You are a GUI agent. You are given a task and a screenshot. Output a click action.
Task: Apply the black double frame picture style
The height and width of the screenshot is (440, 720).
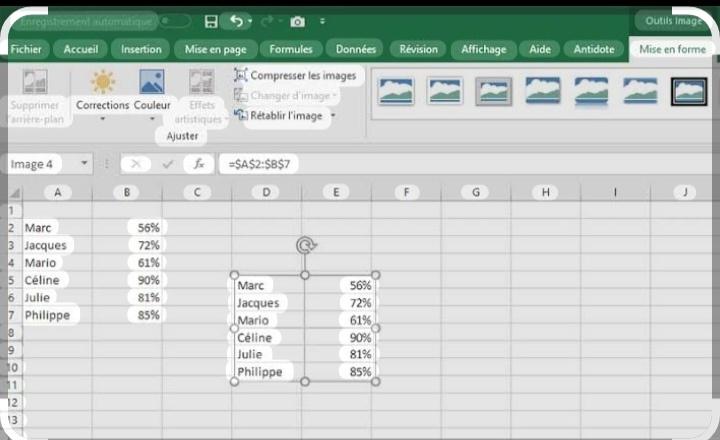tap(689, 91)
